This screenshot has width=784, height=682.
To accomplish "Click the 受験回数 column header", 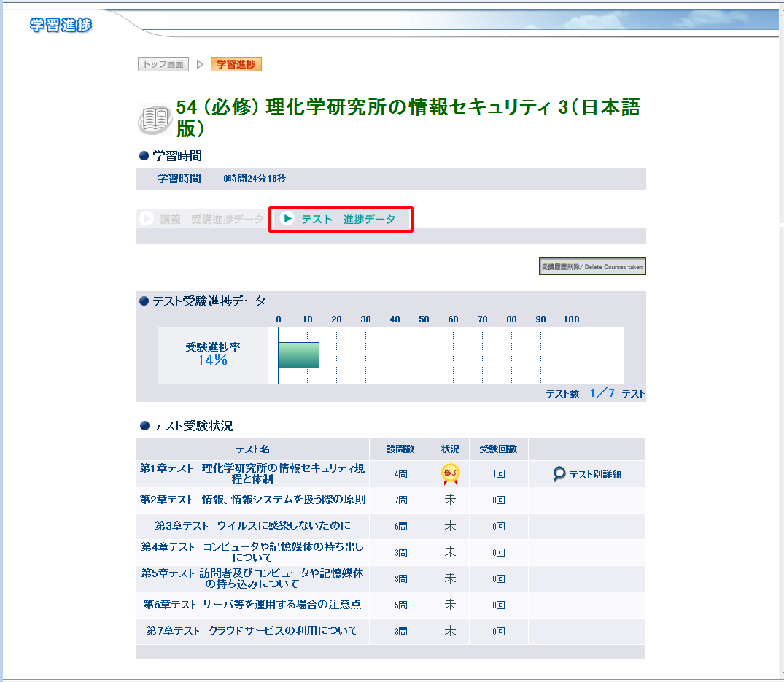I will tap(499, 449).
